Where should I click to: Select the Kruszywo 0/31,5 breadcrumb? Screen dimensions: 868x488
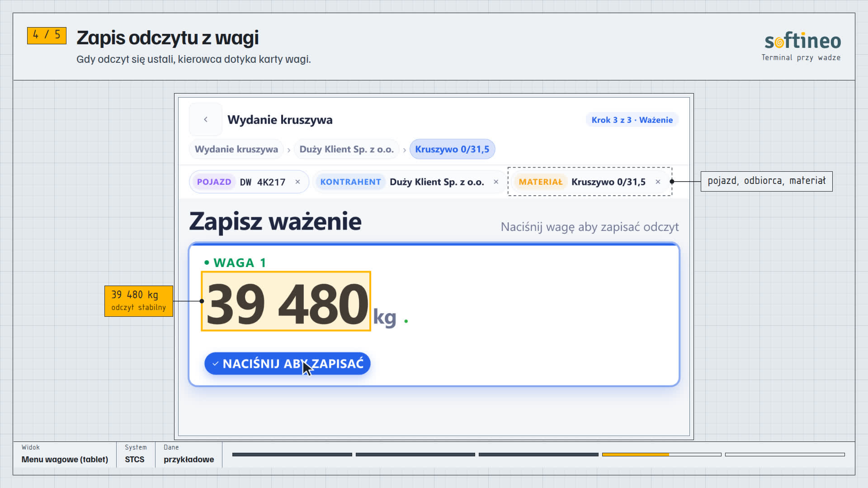coord(452,149)
